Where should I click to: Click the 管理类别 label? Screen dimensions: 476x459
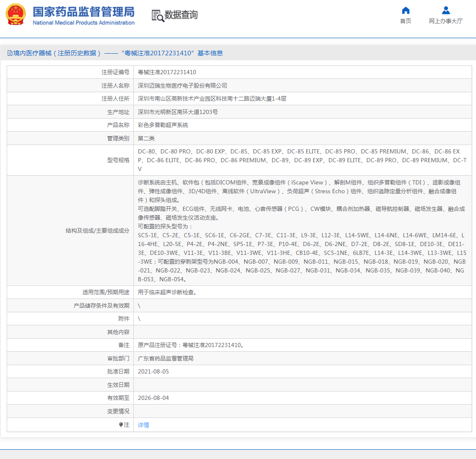(118, 138)
